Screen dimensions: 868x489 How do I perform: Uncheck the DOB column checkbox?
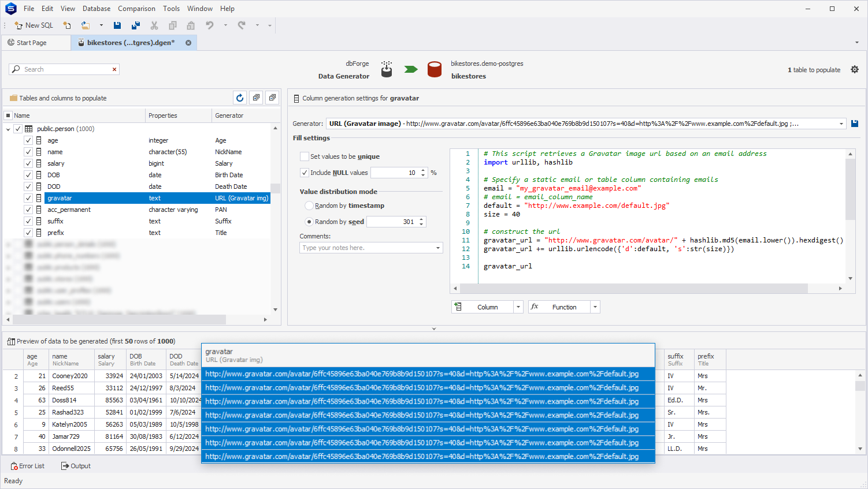(x=28, y=175)
